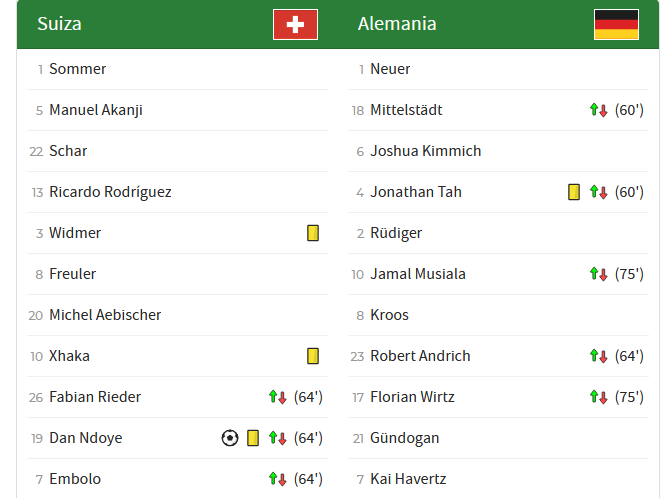The width and height of the screenshot is (671, 498).
Task: Open player Manuel Akanji
Action: 96,110
